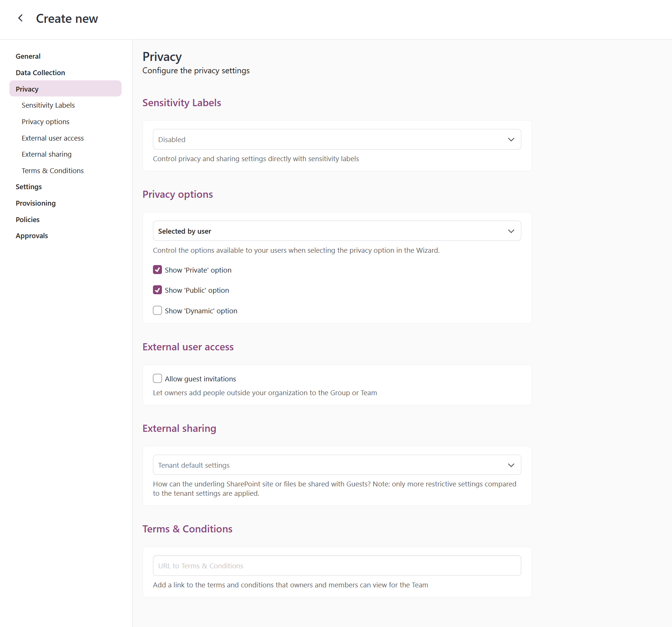Jump to External user access via sidebar link

(52, 138)
